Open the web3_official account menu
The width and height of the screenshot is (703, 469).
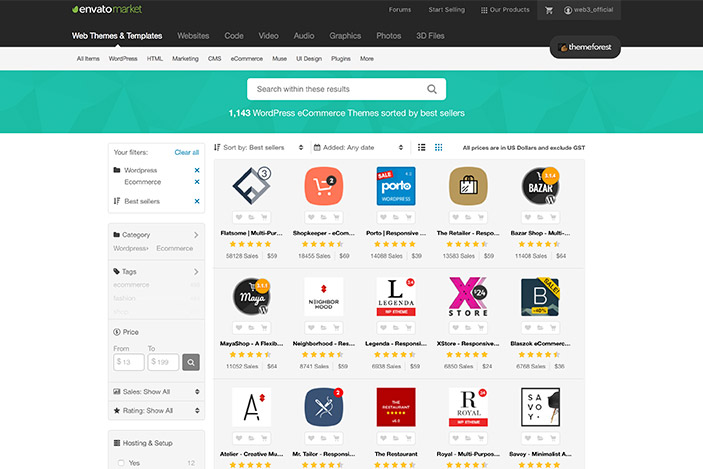click(588, 10)
